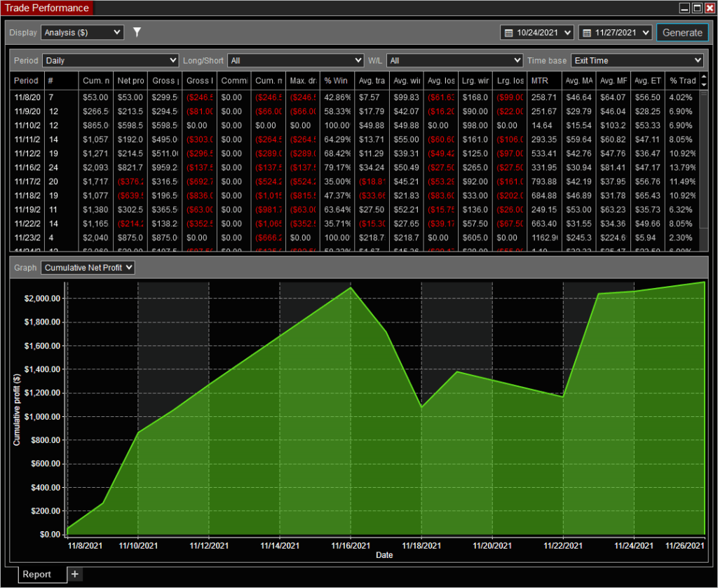Sort by the % Win column header
The image size is (718, 588).
coord(337,81)
